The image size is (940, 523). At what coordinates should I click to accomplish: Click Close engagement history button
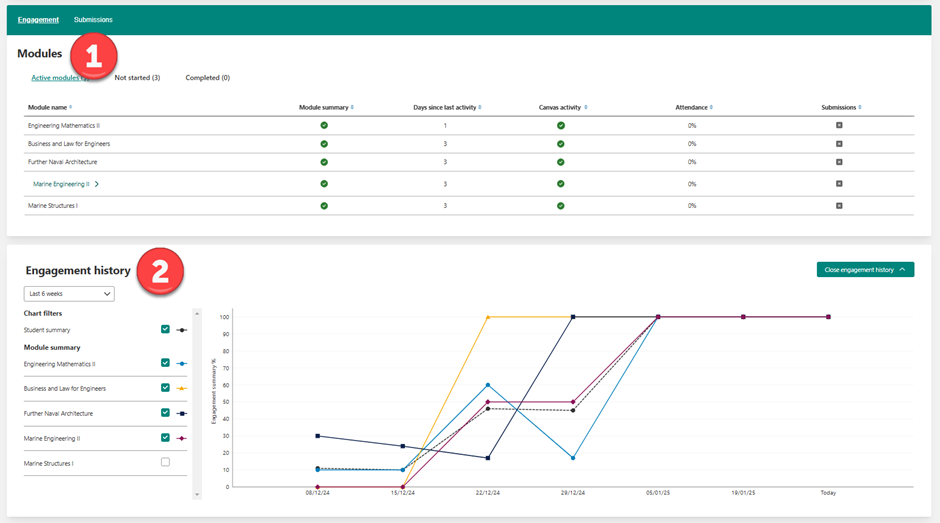pyautogui.click(x=864, y=269)
